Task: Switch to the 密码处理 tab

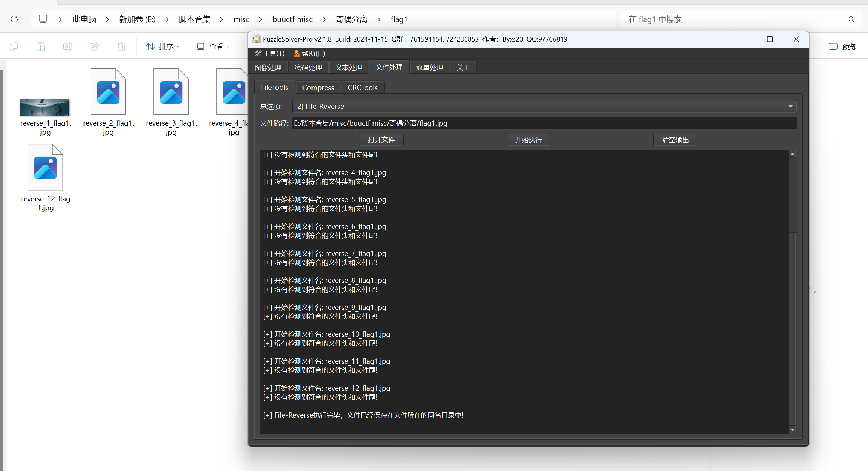Action: (308, 67)
